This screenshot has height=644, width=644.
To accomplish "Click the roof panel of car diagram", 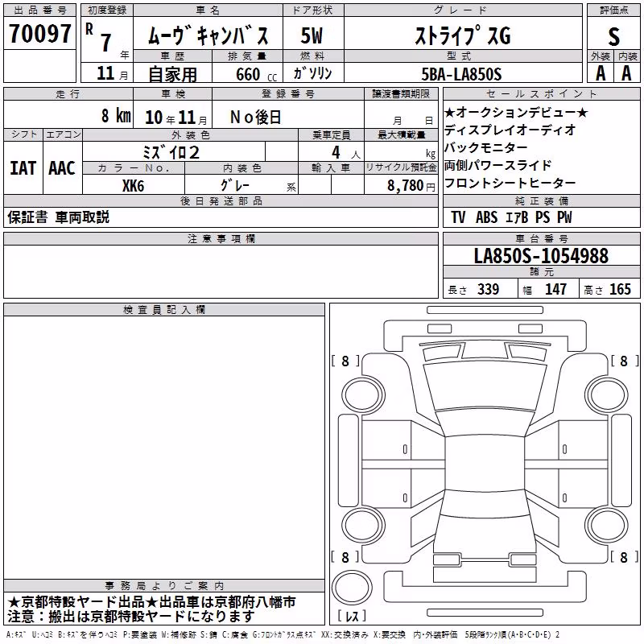I will pyautogui.click(x=485, y=464).
